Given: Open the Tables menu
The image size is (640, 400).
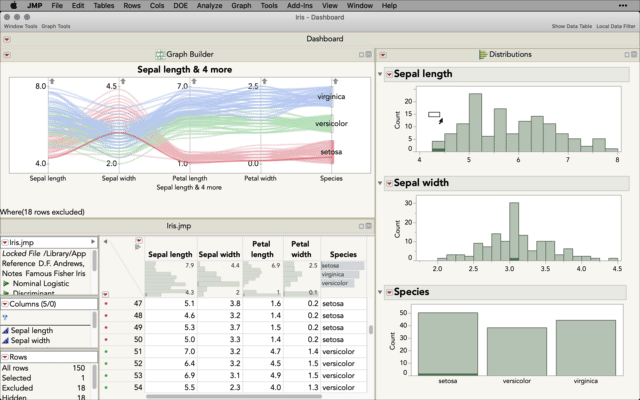Looking at the screenshot, I should click(104, 5).
